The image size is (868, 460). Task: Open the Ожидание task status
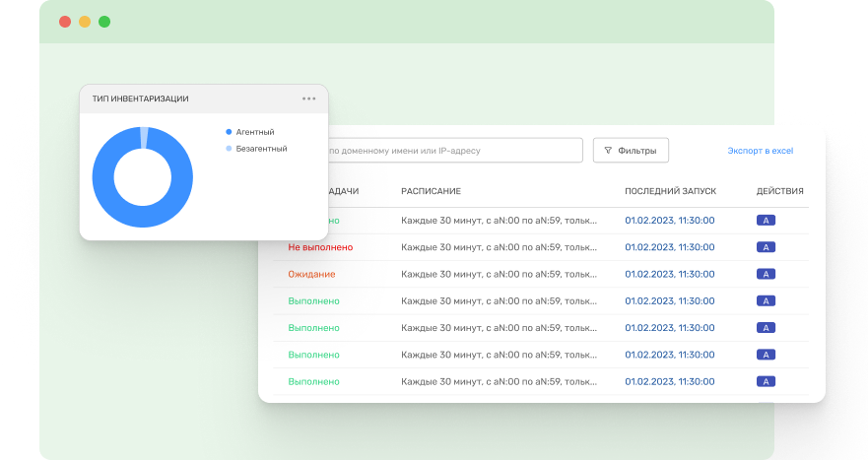[311, 274]
